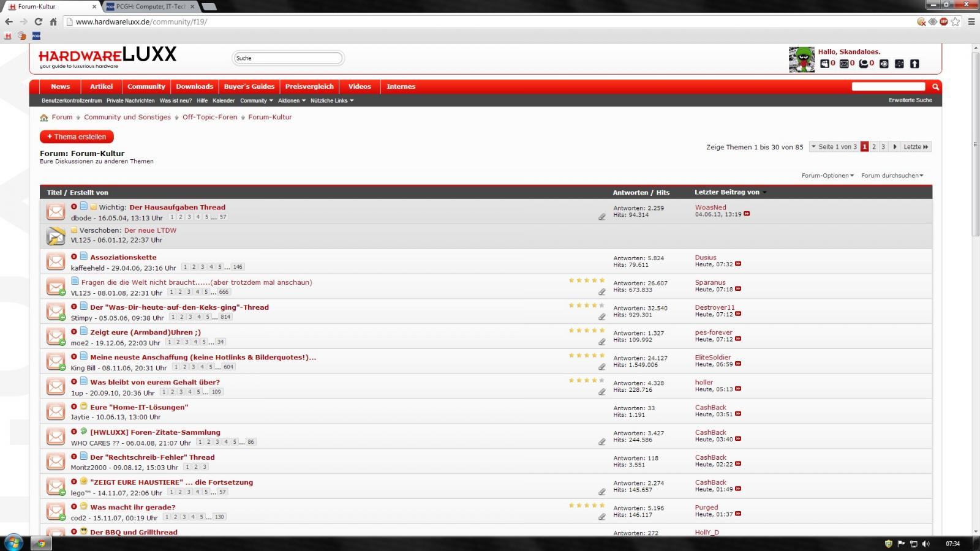This screenshot has height=551, width=980.
Task: Jump to last page via 'Letzte' button
Action: click(x=916, y=147)
